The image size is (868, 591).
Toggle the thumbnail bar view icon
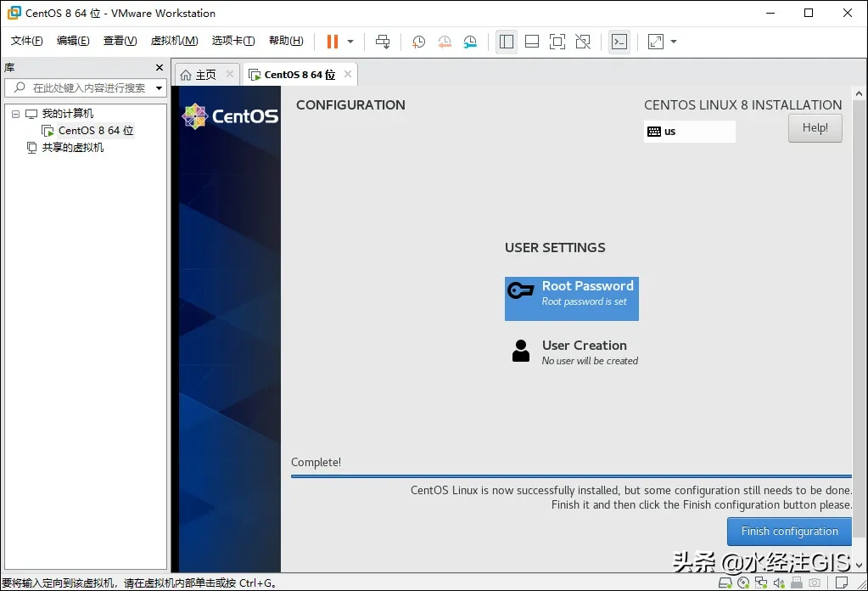tap(532, 42)
